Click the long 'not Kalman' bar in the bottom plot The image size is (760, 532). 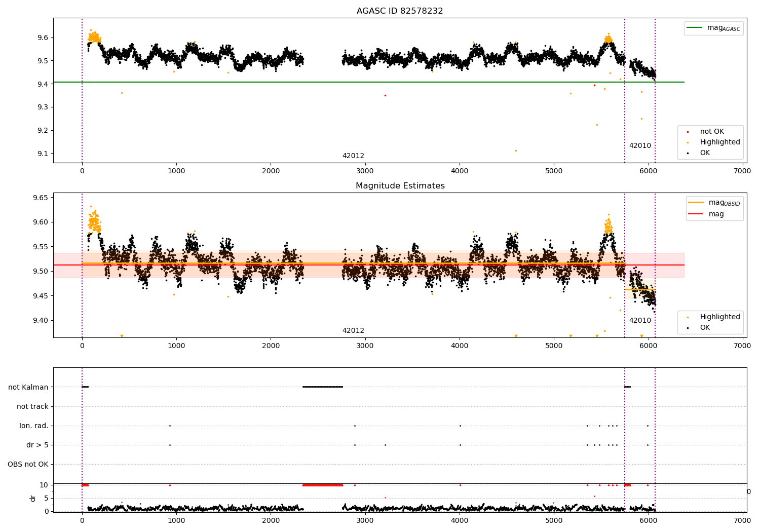(x=323, y=387)
